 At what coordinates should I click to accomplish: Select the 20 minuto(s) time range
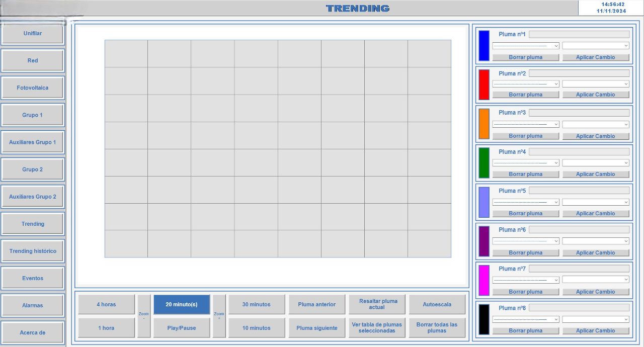click(x=181, y=304)
